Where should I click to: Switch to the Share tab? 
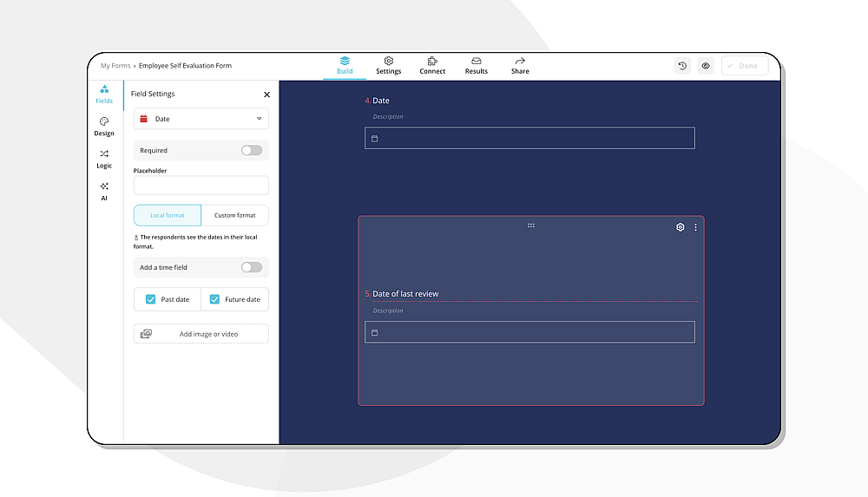520,65
